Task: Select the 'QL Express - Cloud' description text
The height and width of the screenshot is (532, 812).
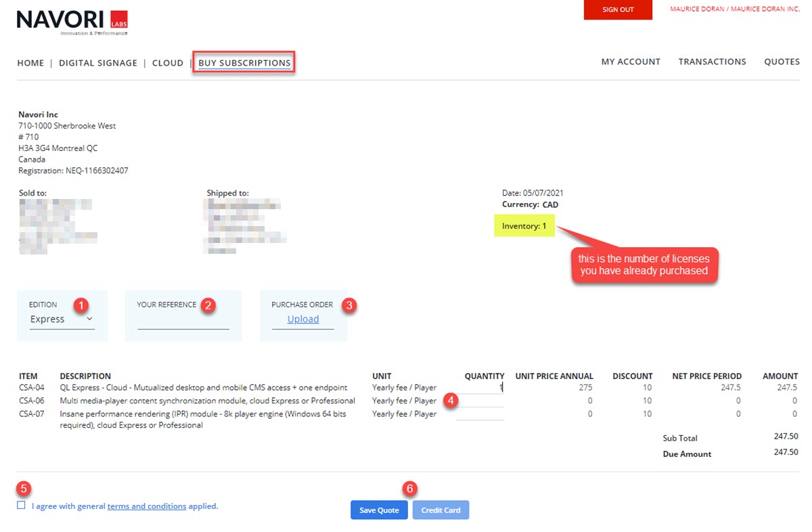Action: tap(204, 388)
